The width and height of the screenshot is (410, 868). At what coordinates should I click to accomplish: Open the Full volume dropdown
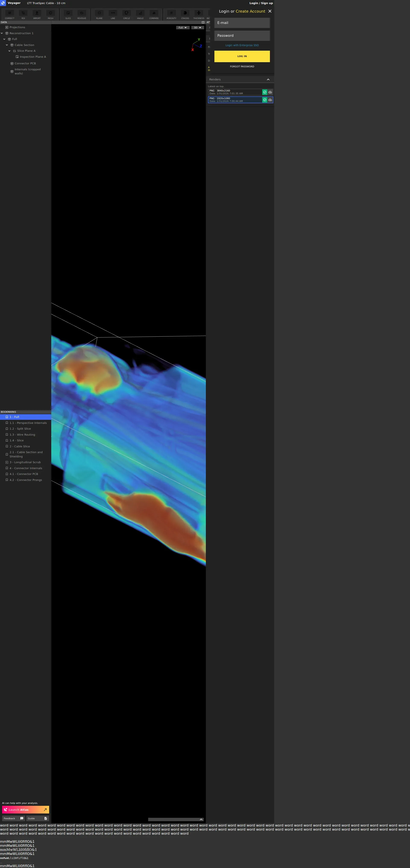(182, 28)
